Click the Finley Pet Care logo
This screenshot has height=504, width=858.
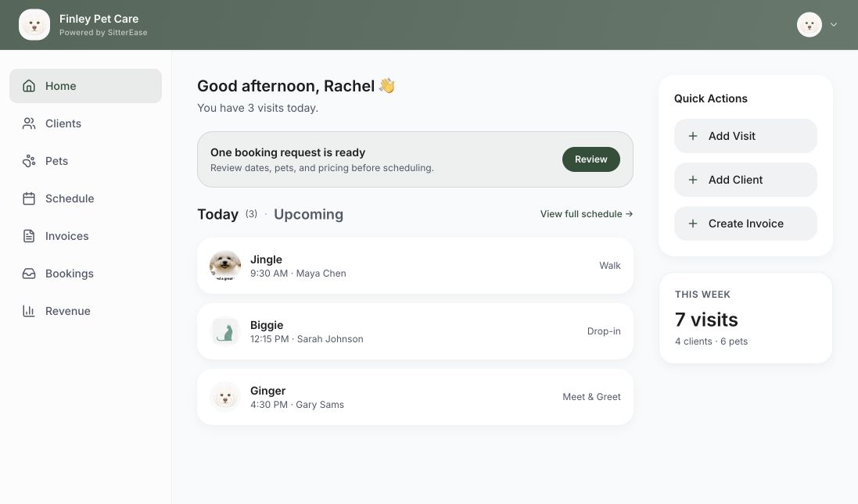[34, 24]
